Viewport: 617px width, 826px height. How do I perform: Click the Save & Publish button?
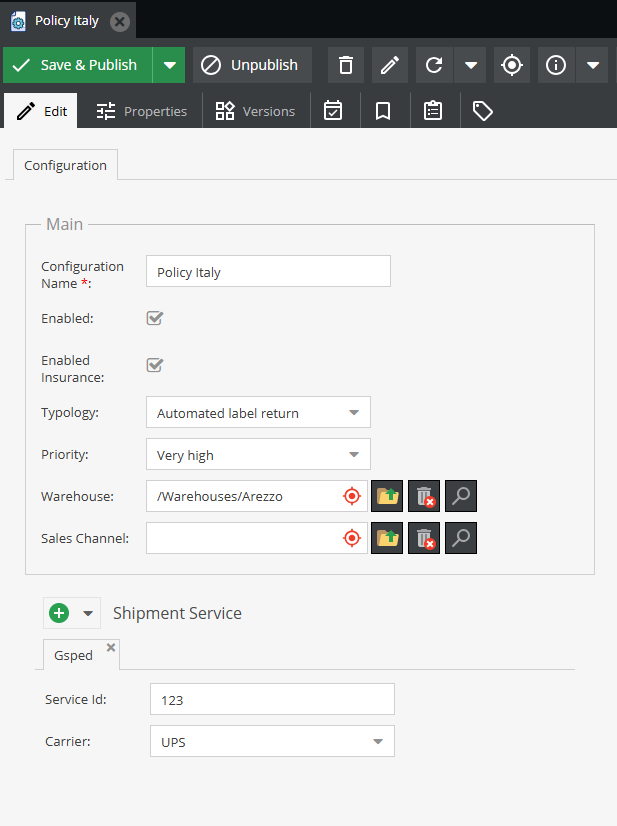(x=77, y=65)
